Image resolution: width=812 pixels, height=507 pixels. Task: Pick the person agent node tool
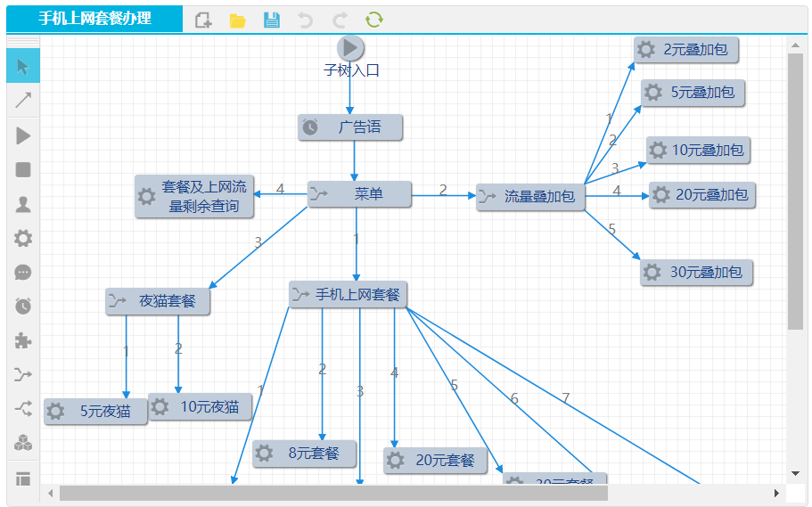point(23,205)
